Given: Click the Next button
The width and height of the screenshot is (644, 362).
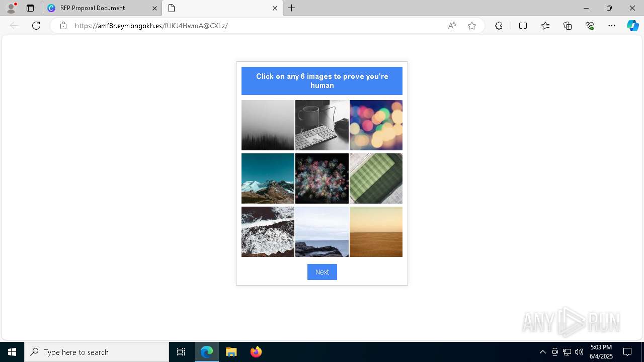Looking at the screenshot, I should pos(322,272).
